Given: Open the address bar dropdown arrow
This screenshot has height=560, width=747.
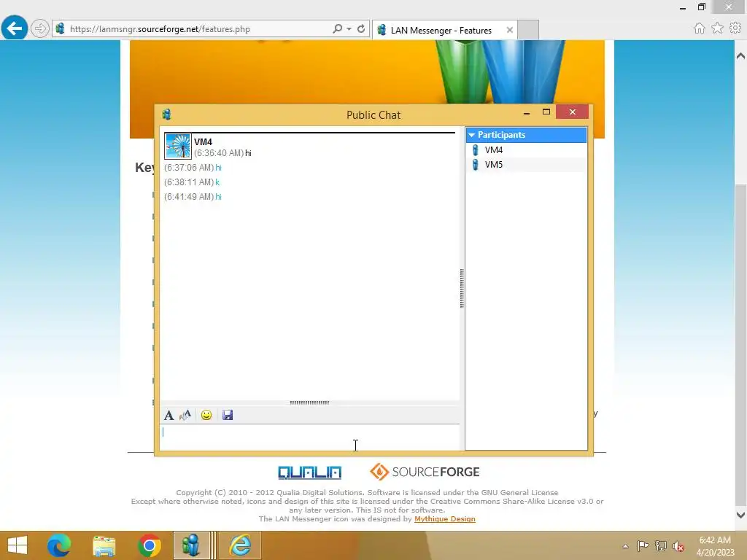Looking at the screenshot, I should [349, 29].
